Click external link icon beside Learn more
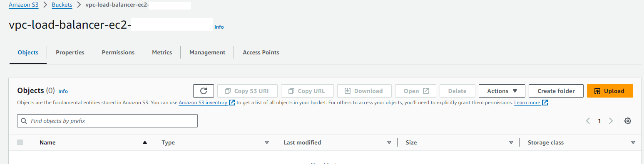Viewport: 644px width, 164px height. click(x=545, y=103)
